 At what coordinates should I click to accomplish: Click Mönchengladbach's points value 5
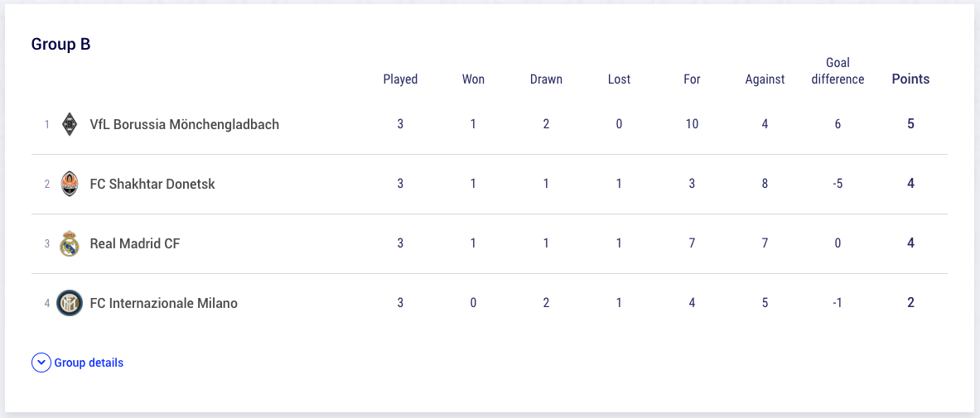click(x=910, y=123)
